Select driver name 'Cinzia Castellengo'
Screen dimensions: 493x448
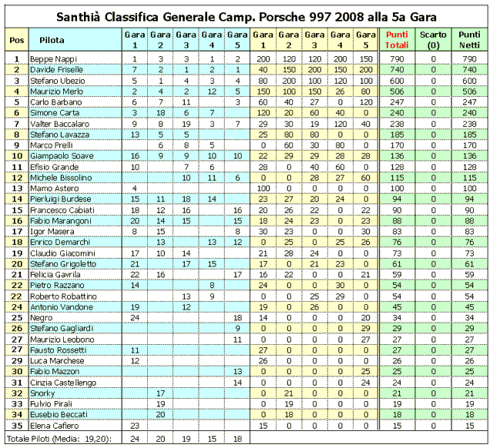click(63, 383)
